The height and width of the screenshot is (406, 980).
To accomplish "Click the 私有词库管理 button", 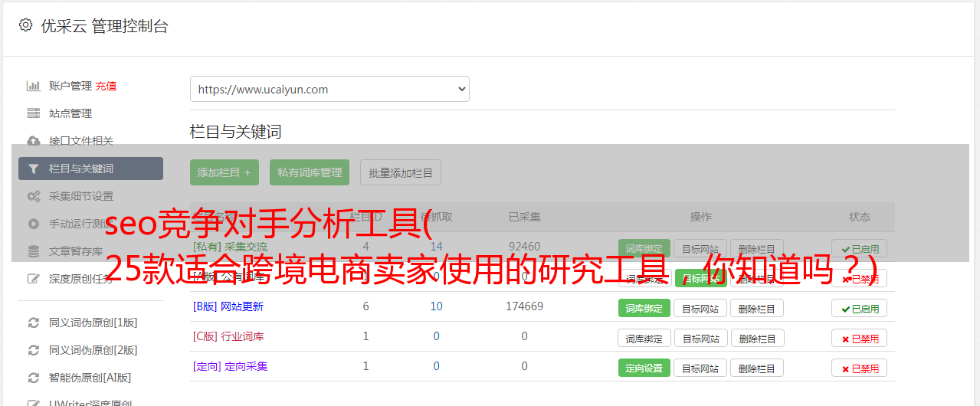I will (310, 172).
